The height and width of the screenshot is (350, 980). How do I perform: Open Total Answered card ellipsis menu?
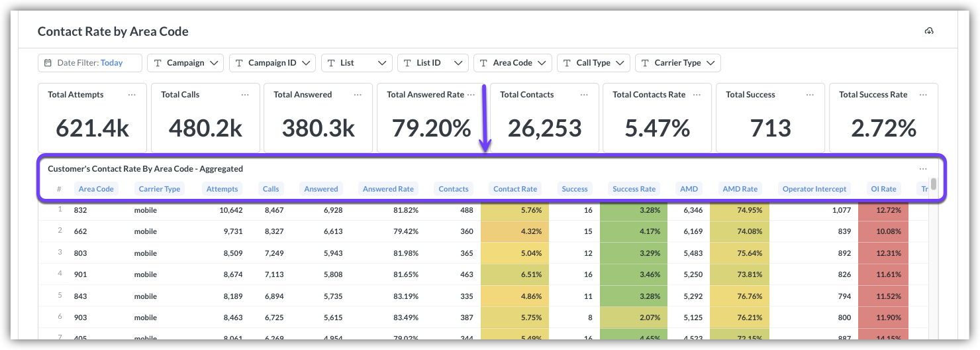tap(358, 95)
